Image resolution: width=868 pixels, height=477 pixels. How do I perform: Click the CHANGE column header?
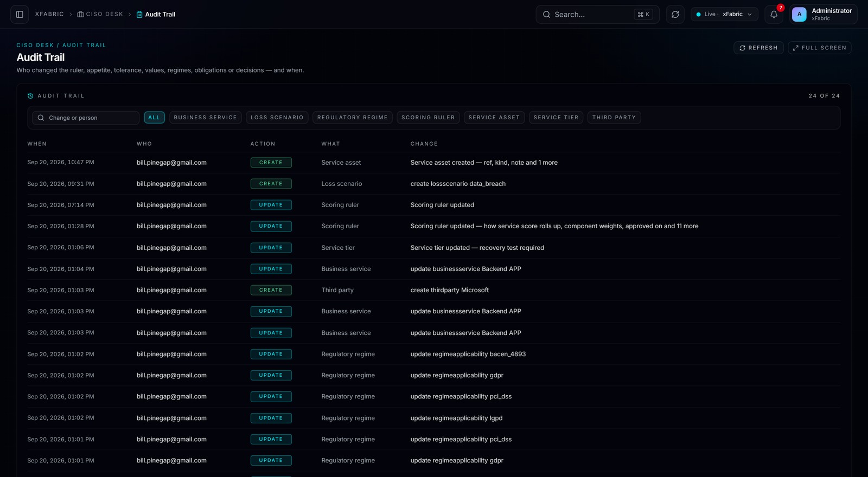(424, 144)
